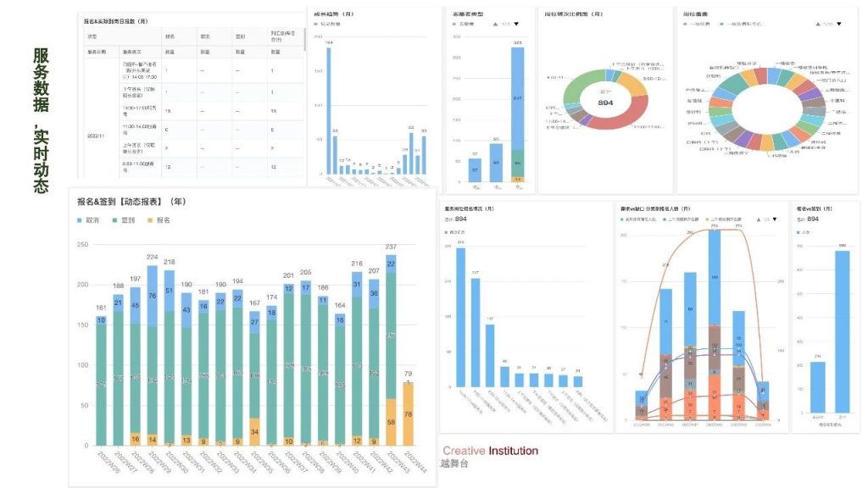The image size is (868, 488).
Task: Click previous-page arrow in 志愿者类型 chart legend
Action: click(494, 24)
